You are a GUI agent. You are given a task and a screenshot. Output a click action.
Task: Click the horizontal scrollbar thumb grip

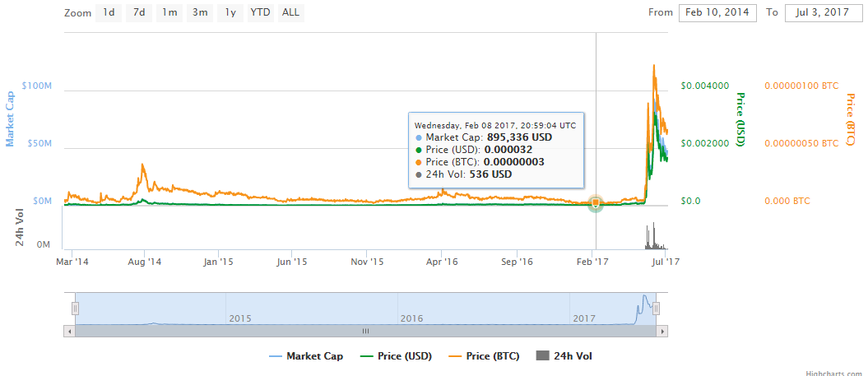point(365,331)
